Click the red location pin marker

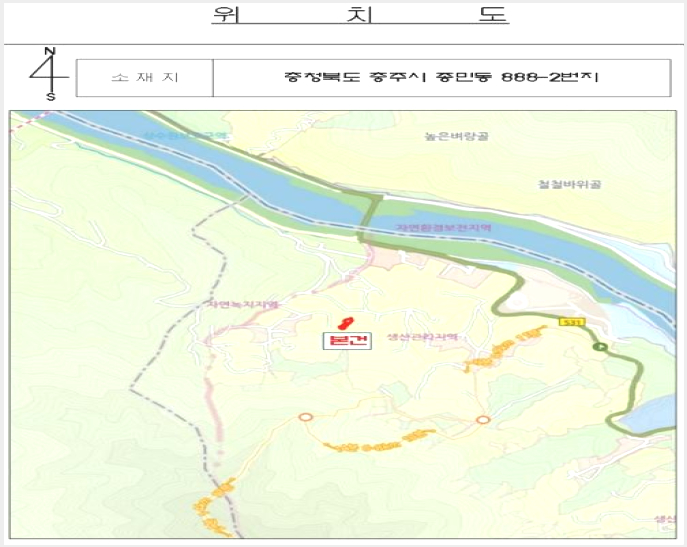(x=345, y=324)
